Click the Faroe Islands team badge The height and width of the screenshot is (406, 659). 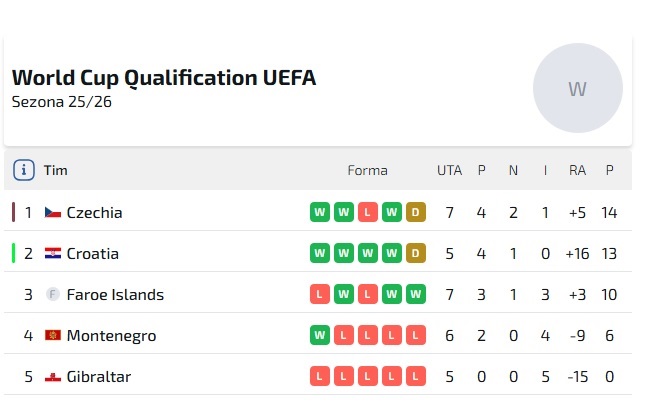tap(53, 295)
